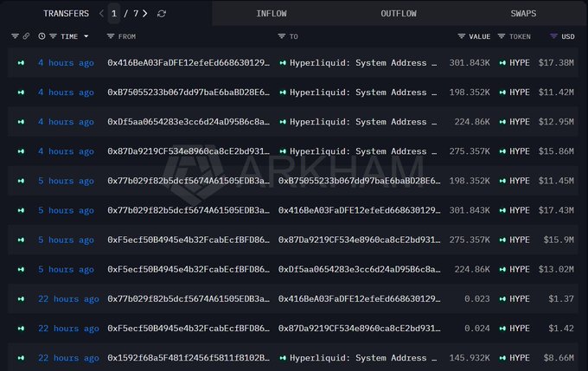Sort by the USD column header

click(x=568, y=36)
